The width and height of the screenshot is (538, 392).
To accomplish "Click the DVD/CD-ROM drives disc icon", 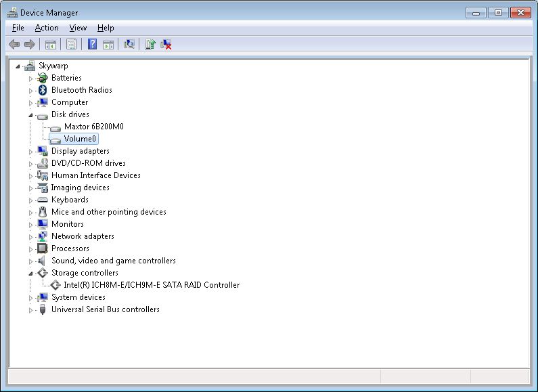I will click(43, 163).
